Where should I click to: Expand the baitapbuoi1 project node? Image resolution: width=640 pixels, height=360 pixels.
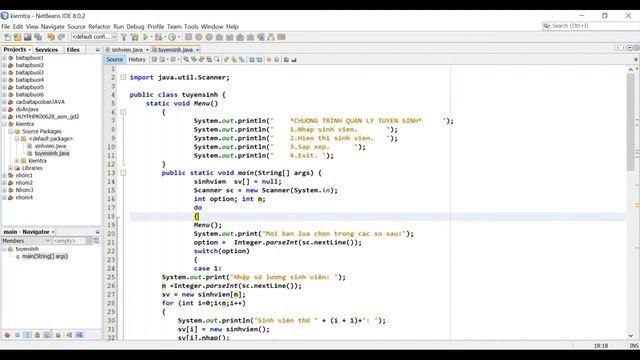tap(4, 58)
